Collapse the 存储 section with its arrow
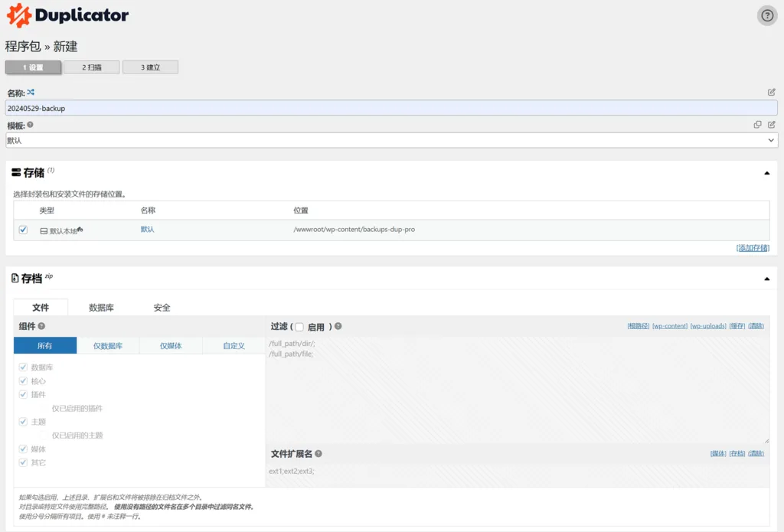 tap(766, 173)
